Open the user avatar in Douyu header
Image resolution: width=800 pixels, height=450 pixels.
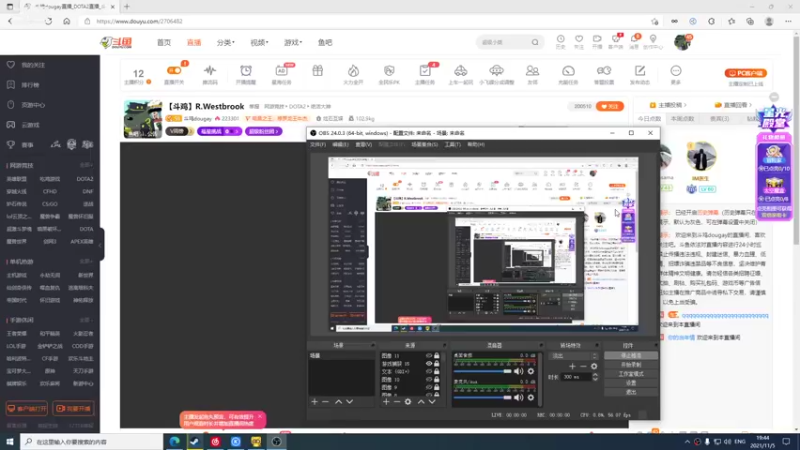[682, 42]
